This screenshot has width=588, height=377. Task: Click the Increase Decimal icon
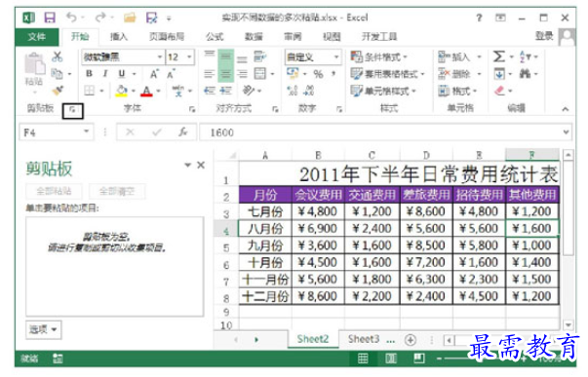(293, 91)
